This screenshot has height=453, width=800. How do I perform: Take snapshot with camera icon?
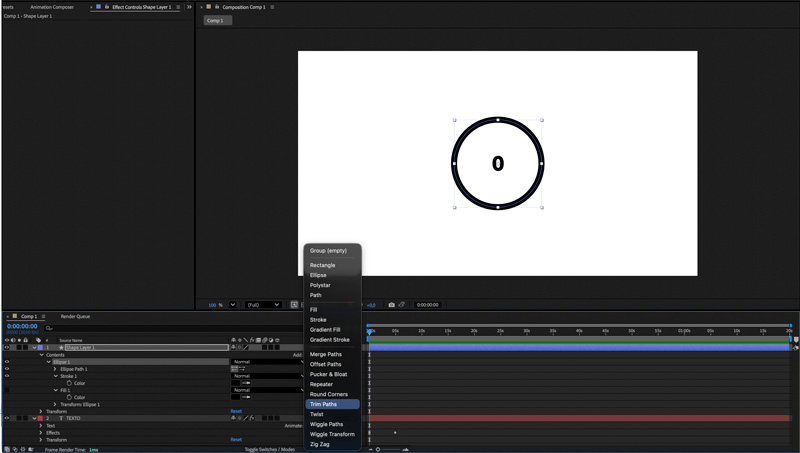click(x=391, y=305)
